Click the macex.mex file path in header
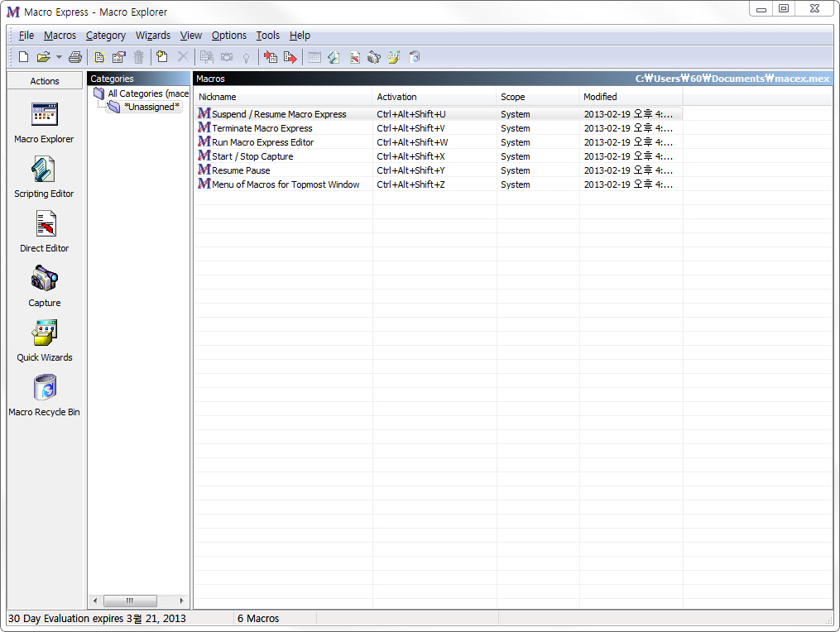This screenshot has width=840, height=632. pyautogui.click(x=732, y=79)
